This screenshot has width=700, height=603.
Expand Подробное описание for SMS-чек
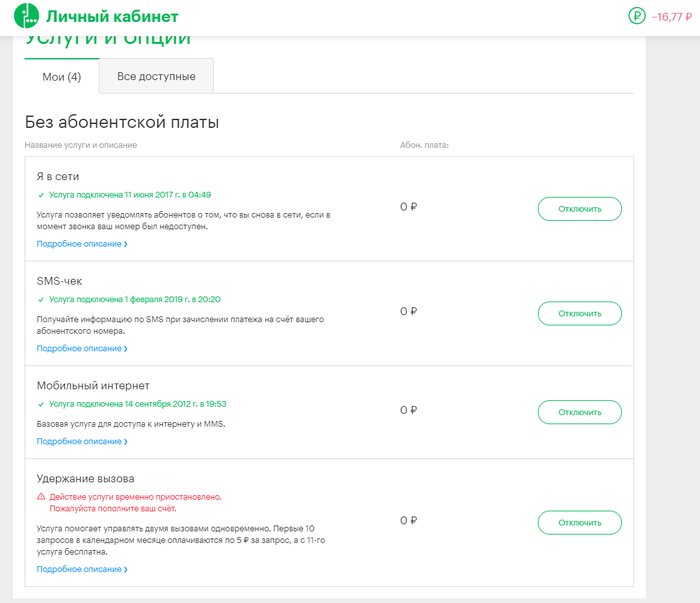point(82,349)
